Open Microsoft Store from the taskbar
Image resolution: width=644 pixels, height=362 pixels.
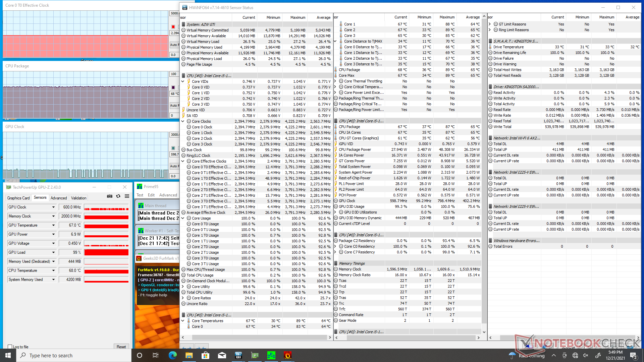tap(205, 355)
